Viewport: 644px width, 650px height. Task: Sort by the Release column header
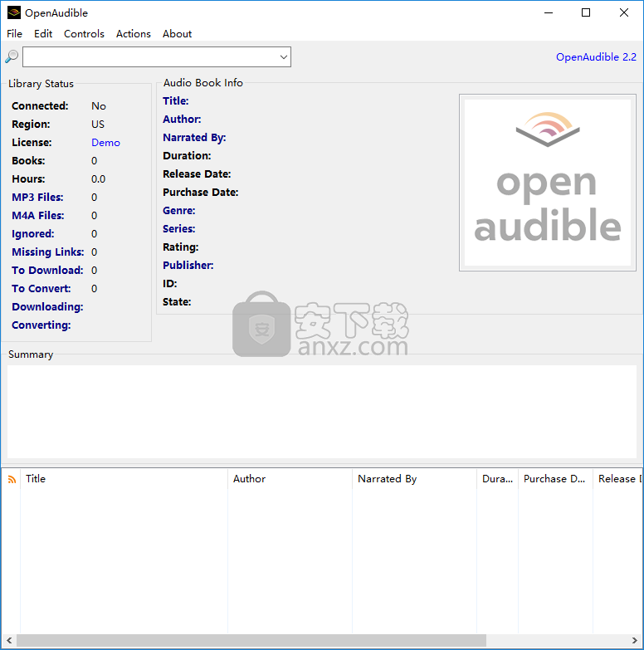[618, 479]
